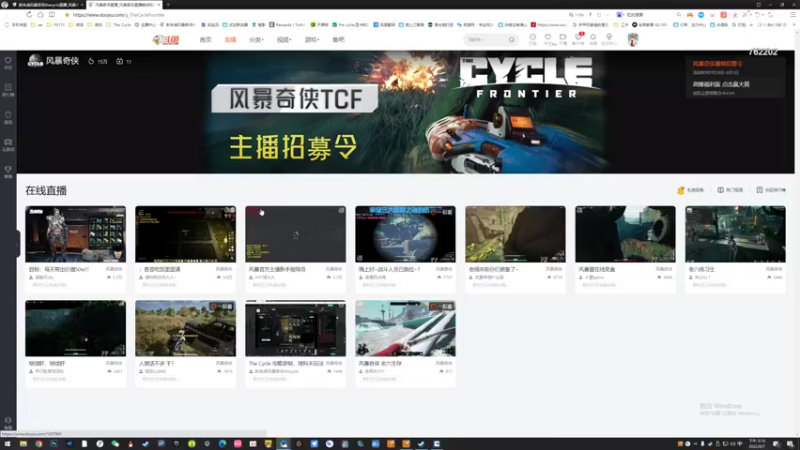
Task: Open the bell messages icon
Action: (x=593, y=39)
